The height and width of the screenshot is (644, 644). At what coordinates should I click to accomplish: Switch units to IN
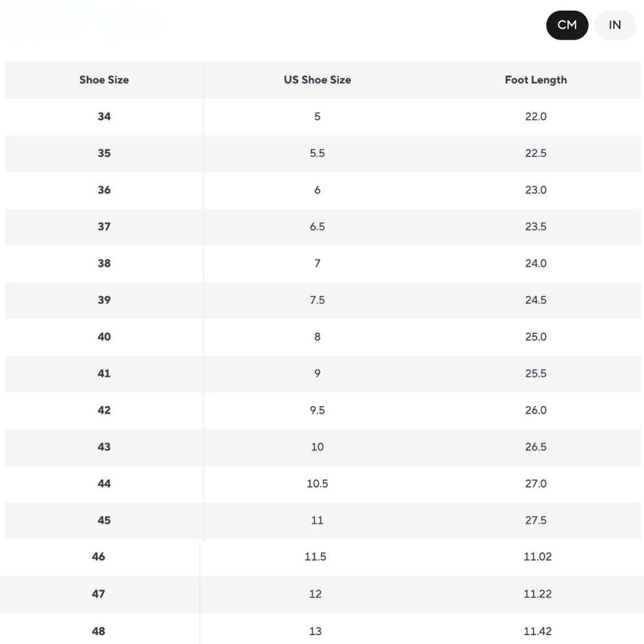tap(615, 25)
